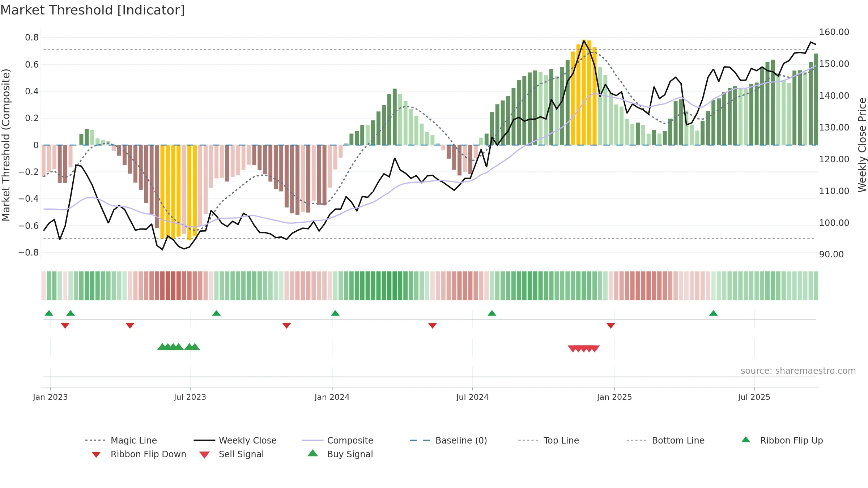Click the tallest yellow bar at the late-2024 peak
The height and width of the screenshot is (488, 868).
coord(584,92)
